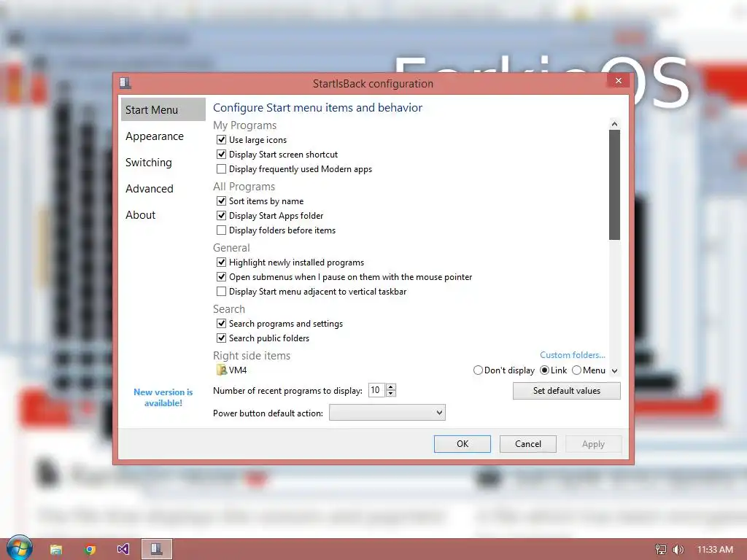Click the Custom folders link
This screenshot has width=747, height=560.
(572, 355)
